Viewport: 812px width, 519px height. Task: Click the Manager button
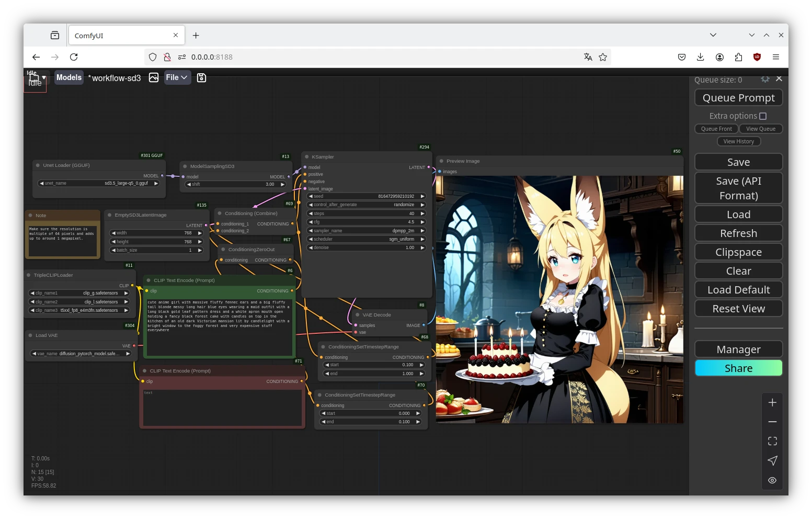[x=738, y=349]
